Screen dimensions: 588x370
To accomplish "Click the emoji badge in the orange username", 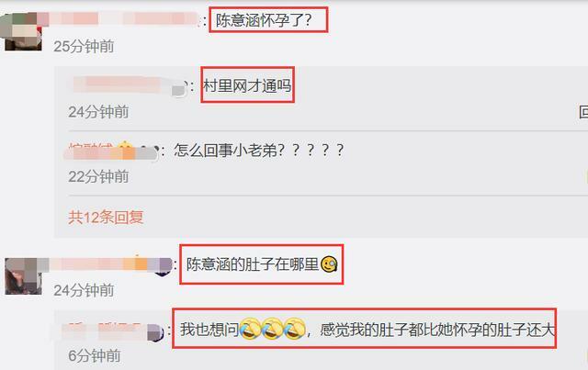I will pyautogui.click(x=125, y=148).
